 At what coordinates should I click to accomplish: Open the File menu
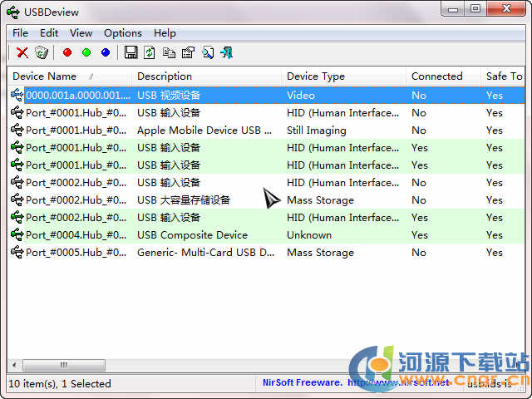point(20,33)
